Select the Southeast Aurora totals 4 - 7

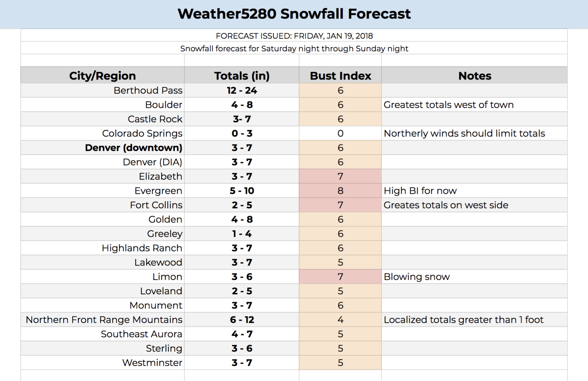point(242,334)
